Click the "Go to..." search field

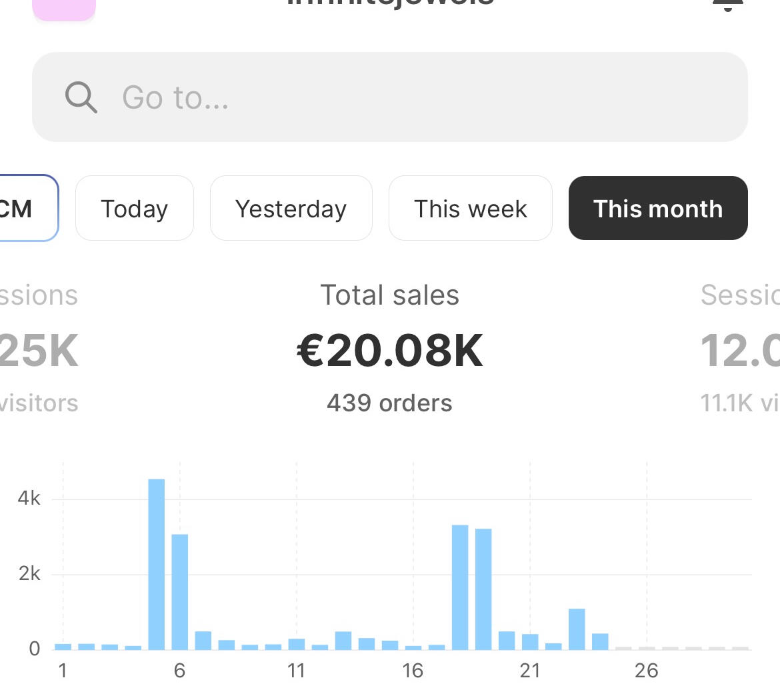(x=400, y=97)
